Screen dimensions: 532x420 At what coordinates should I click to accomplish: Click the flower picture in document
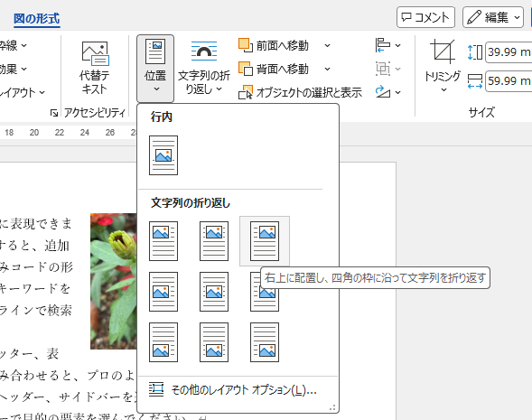point(114,281)
